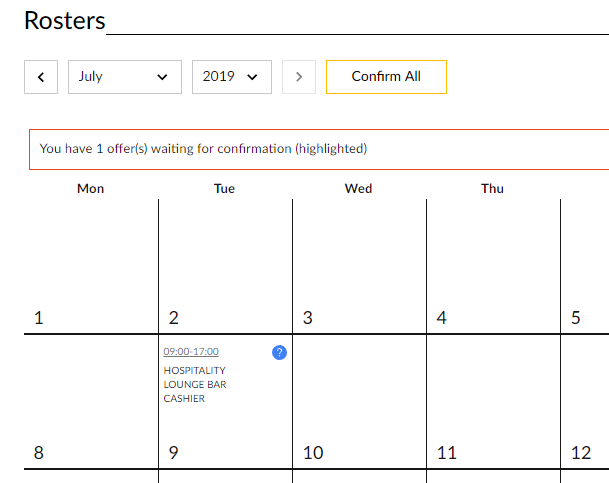Go to next month with right arrow
The height and width of the screenshot is (483, 609).
299,77
